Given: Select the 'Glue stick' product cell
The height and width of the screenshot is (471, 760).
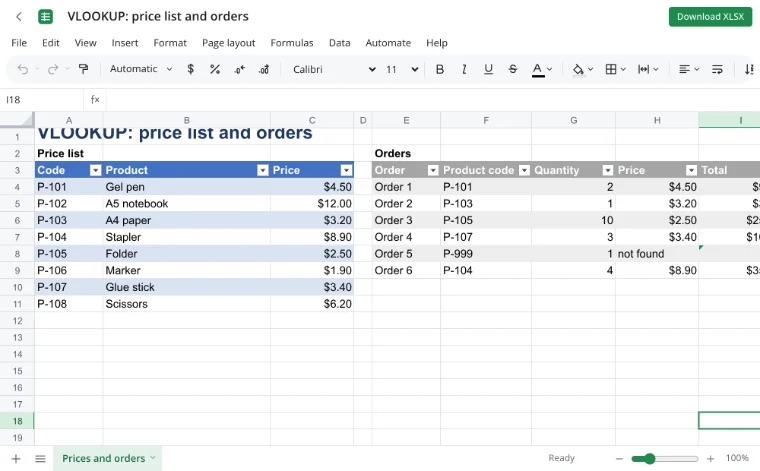Looking at the screenshot, I should (187, 287).
